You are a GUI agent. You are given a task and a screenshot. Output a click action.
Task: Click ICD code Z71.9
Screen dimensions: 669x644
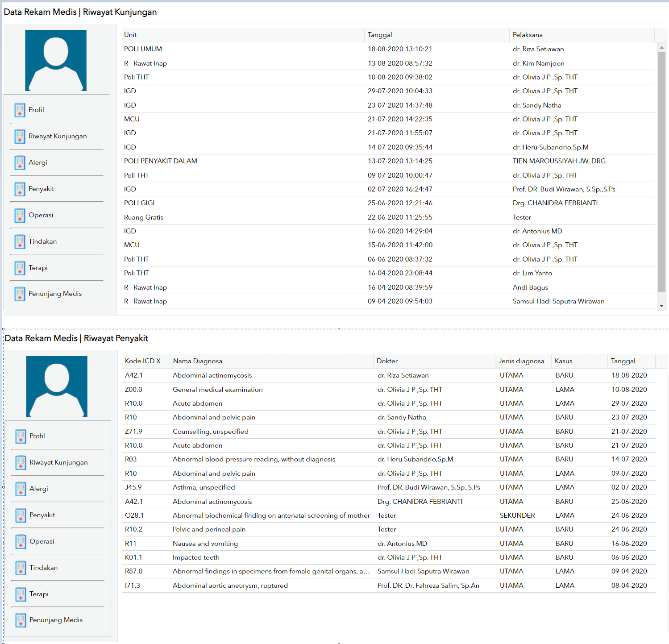pos(133,432)
